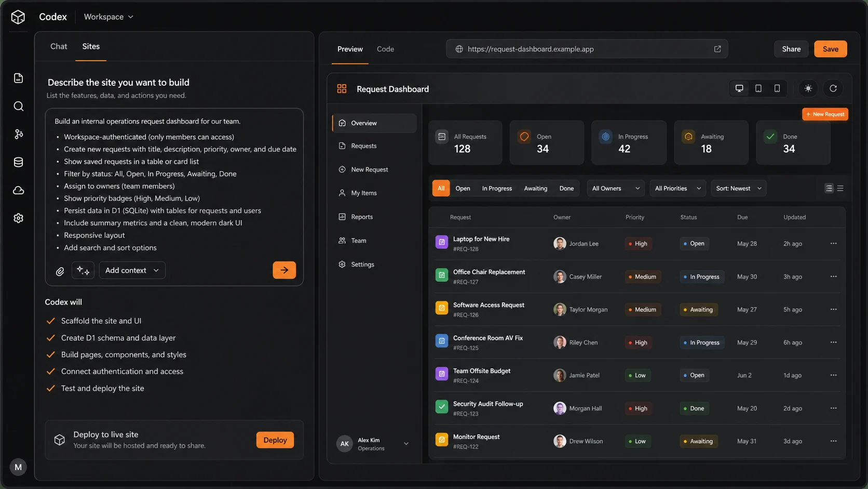Image resolution: width=868 pixels, height=489 pixels.
Task: Click the sparkle enhance prompt icon
Action: [83, 270]
